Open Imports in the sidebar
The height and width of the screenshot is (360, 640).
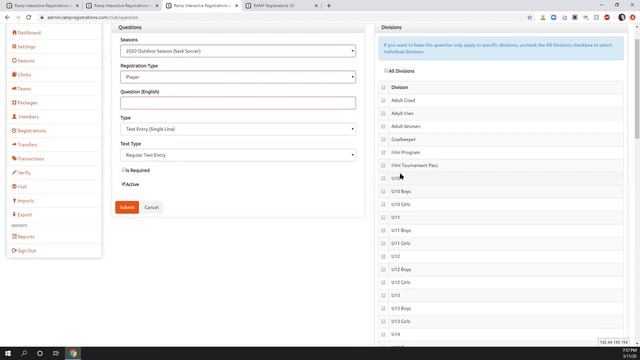tap(23, 201)
